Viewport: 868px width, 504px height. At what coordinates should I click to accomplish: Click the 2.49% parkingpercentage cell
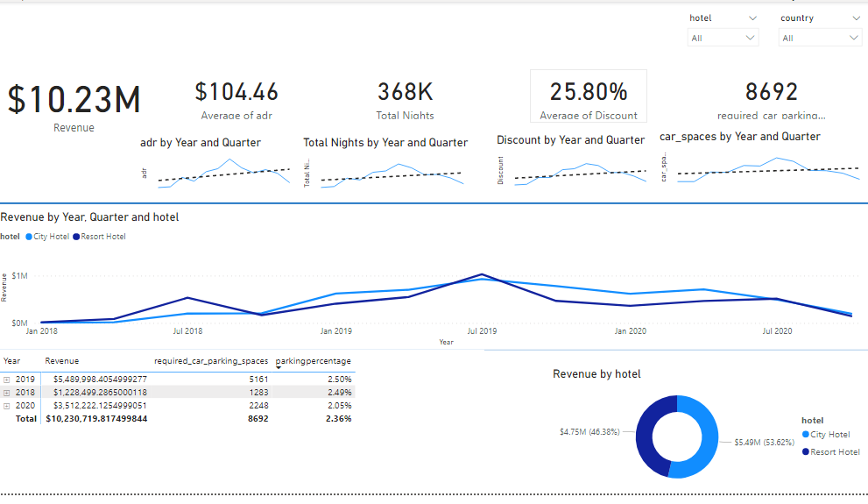pyautogui.click(x=339, y=393)
